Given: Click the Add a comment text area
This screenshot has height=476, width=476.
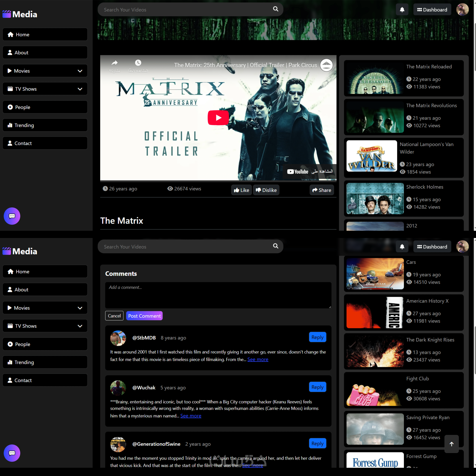Looking at the screenshot, I should (x=218, y=295).
